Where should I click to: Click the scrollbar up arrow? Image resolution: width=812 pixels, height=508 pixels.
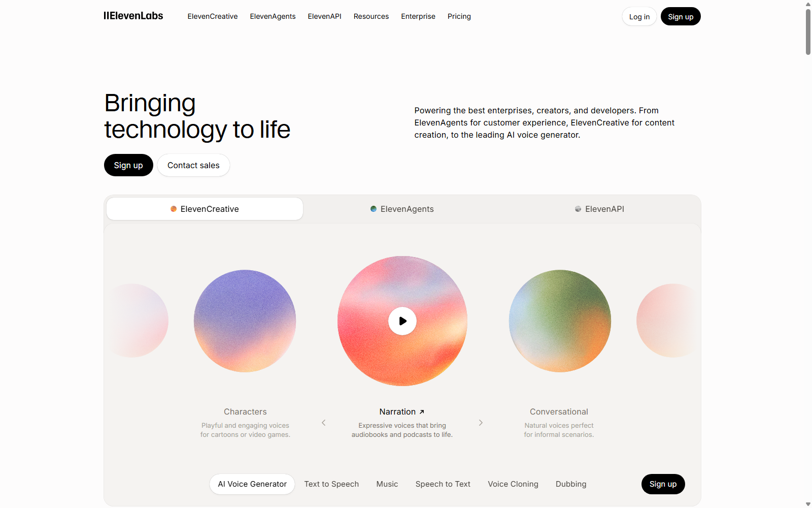click(808, 4)
